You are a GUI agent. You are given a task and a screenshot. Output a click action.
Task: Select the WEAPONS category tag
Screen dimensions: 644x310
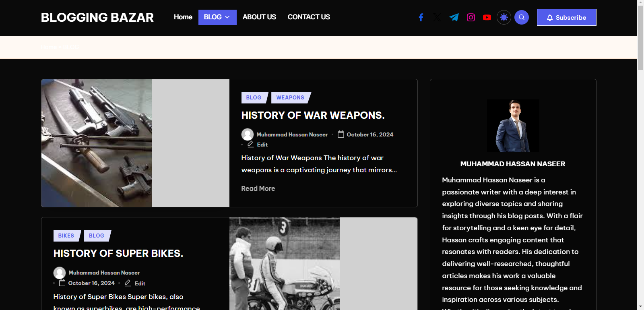[x=290, y=97]
